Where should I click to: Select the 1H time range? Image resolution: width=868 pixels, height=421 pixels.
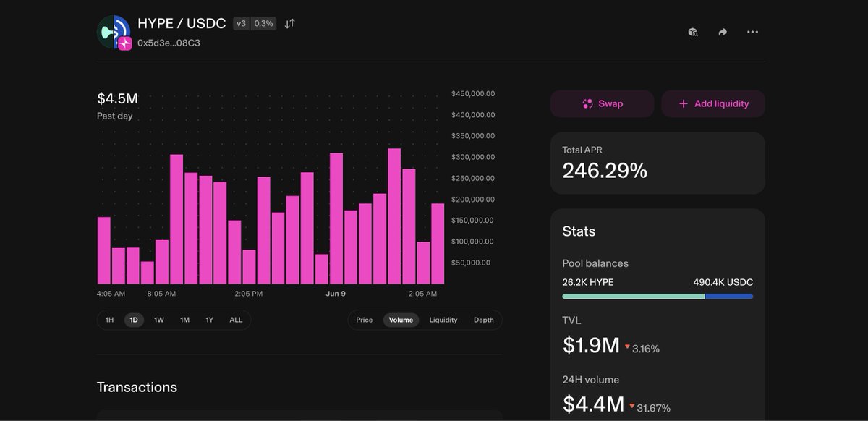[x=109, y=320]
